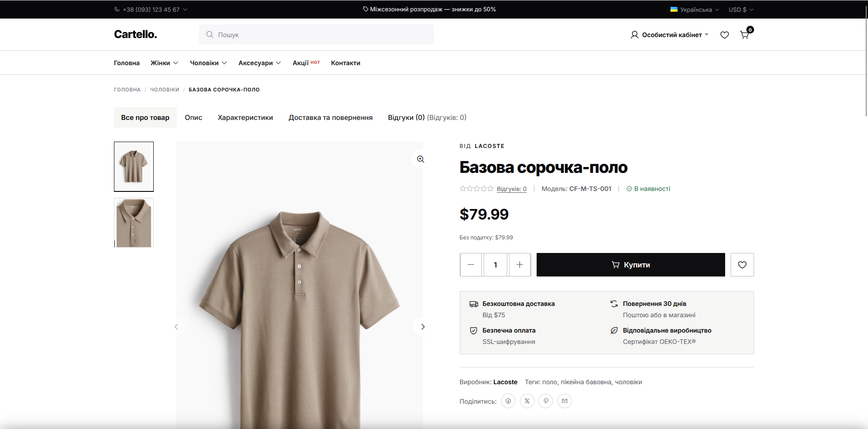Click the Cartello. logo

coord(136,34)
